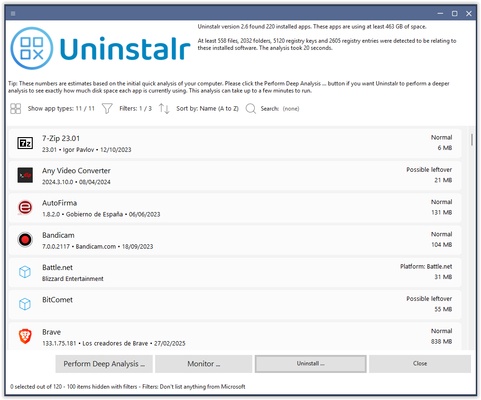Click the app types grid icon
The image size is (481, 400).
tap(15, 109)
